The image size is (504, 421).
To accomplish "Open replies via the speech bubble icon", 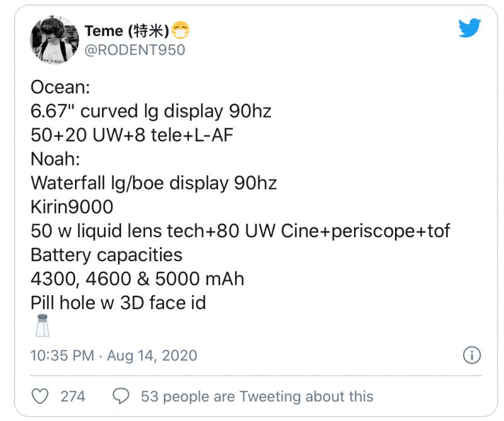I will [x=121, y=396].
